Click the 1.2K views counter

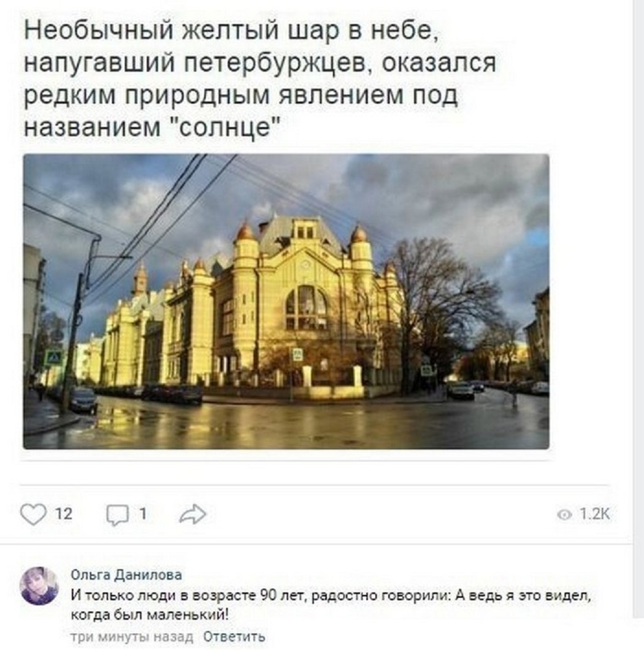coord(595,514)
